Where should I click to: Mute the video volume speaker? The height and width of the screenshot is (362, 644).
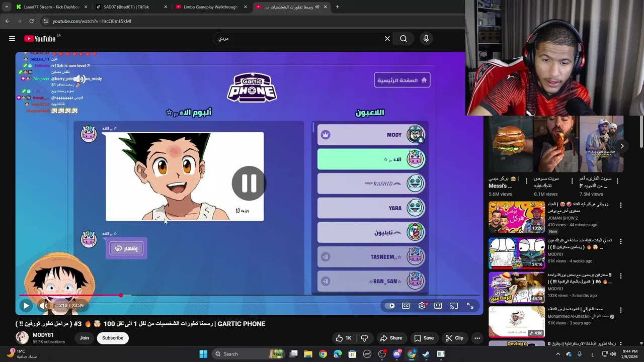(44, 305)
